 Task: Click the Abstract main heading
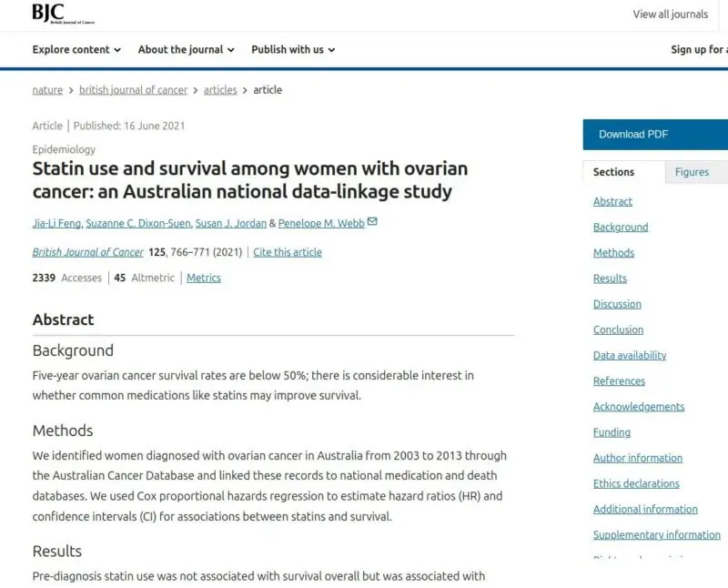[x=63, y=320]
